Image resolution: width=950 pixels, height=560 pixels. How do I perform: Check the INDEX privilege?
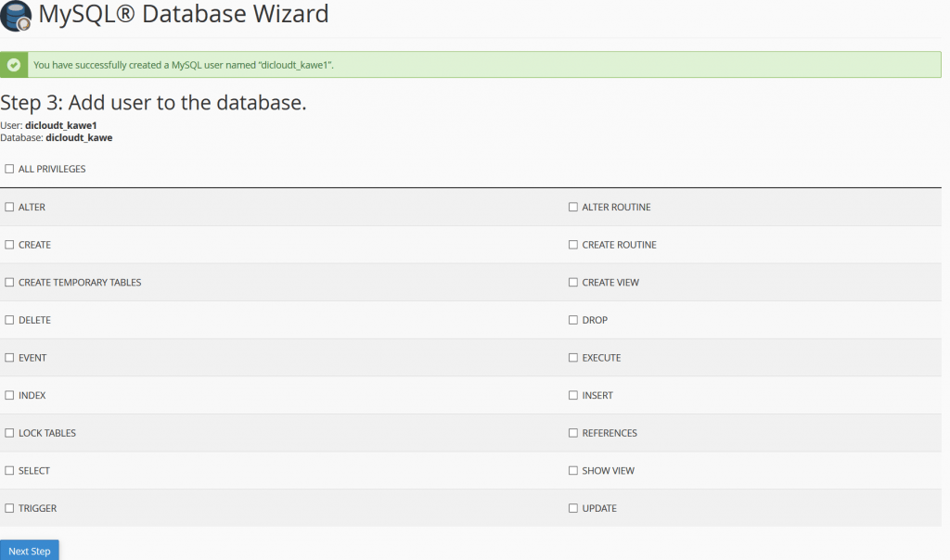tap(8, 395)
